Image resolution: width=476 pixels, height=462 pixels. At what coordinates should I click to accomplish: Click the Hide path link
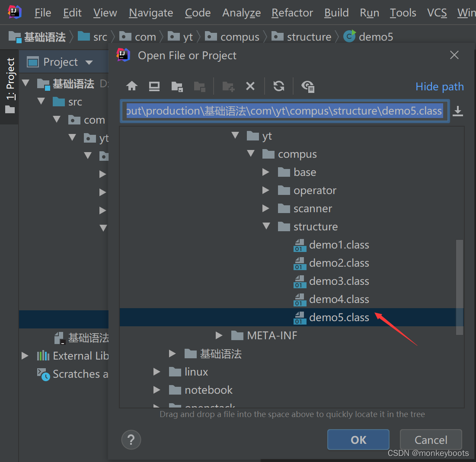[x=439, y=86]
